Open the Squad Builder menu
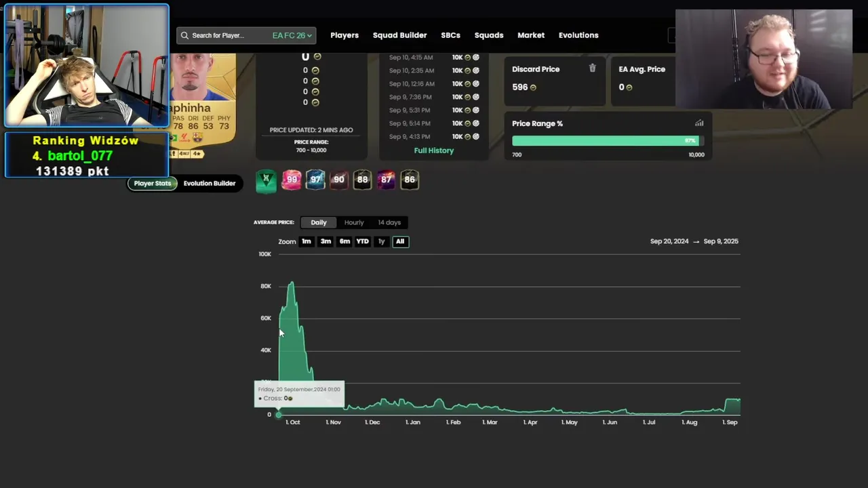Viewport: 868px width, 488px height. coord(400,35)
